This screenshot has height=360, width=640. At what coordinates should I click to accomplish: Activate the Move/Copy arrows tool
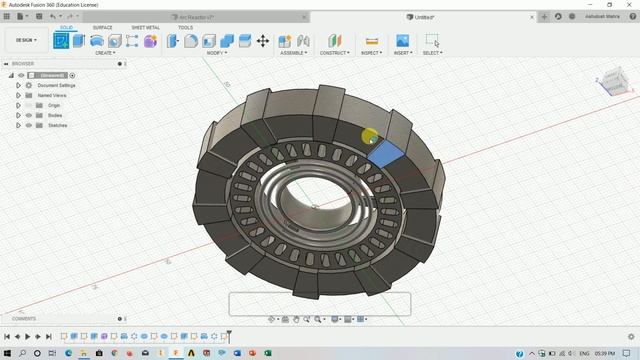click(x=263, y=41)
